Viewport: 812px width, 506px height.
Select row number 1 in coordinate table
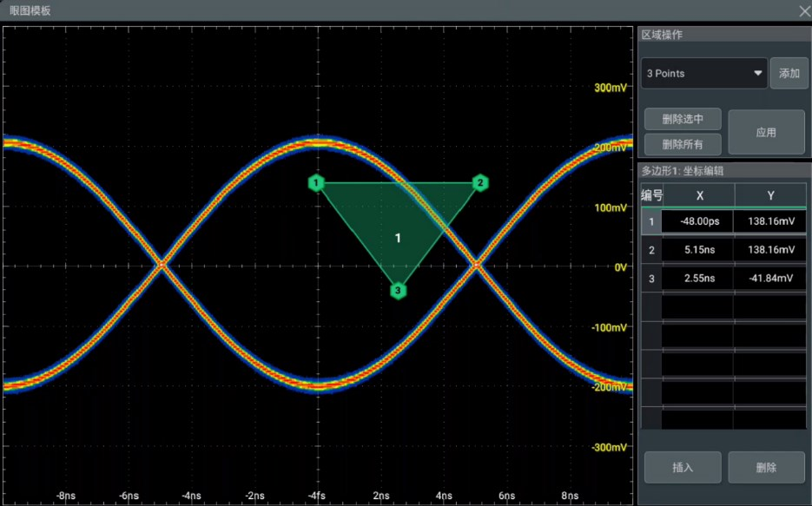pos(651,221)
